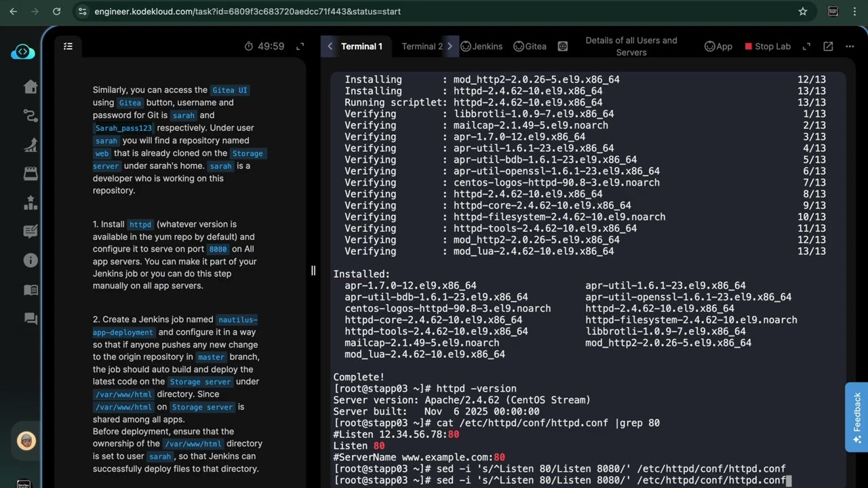Screen dimensions: 868x488
Task: Select the "Sarah_pass123" password chip
Action: coord(123,128)
